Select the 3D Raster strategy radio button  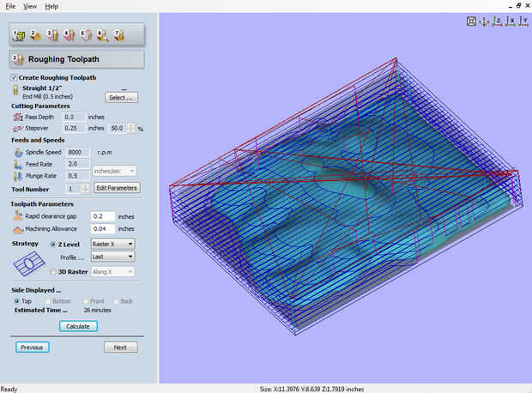tap(53, 272)
